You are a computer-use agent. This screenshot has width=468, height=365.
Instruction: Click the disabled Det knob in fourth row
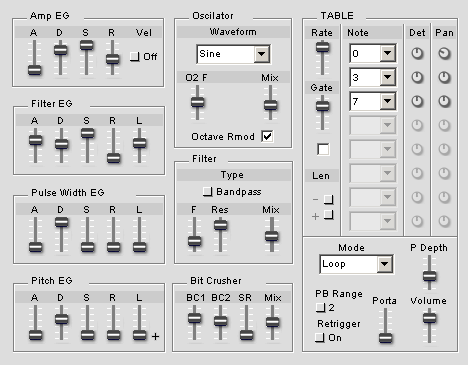pos(417,125)
